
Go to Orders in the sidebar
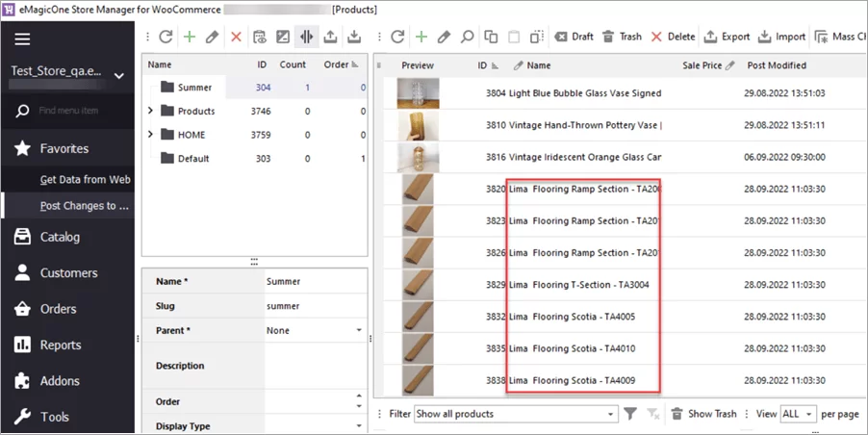[x=59, y=309]
